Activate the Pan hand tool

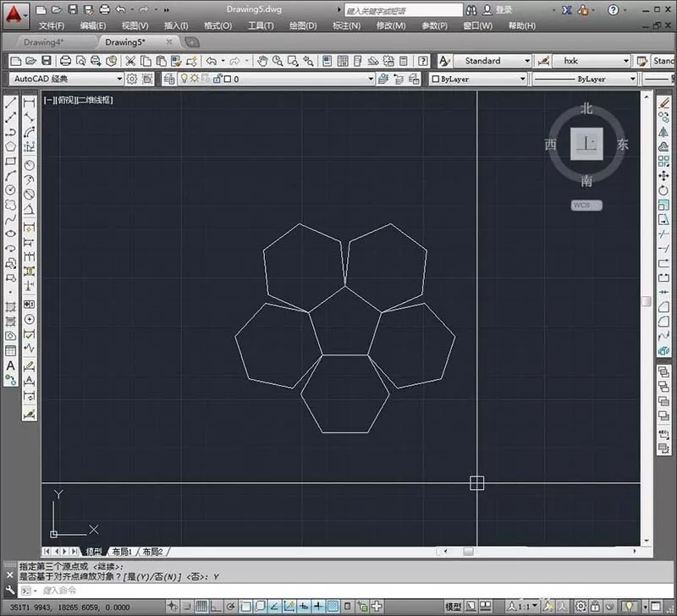[262, 61]
